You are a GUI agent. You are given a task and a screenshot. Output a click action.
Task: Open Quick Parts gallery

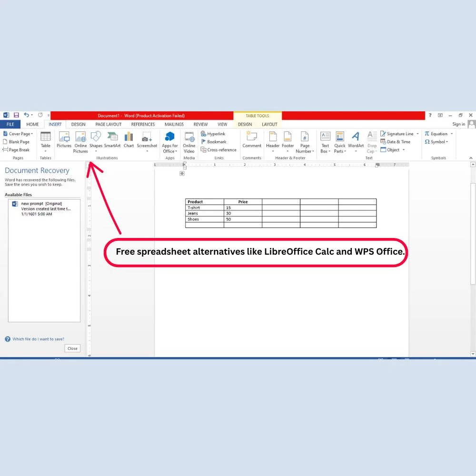coord(340,142)
